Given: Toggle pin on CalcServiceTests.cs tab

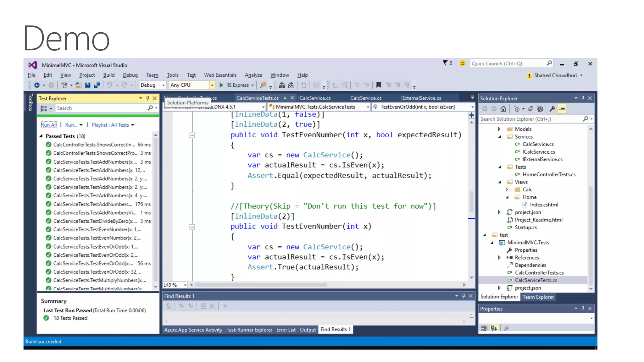Looking at the screenshot, I should (x=285, y=98).
